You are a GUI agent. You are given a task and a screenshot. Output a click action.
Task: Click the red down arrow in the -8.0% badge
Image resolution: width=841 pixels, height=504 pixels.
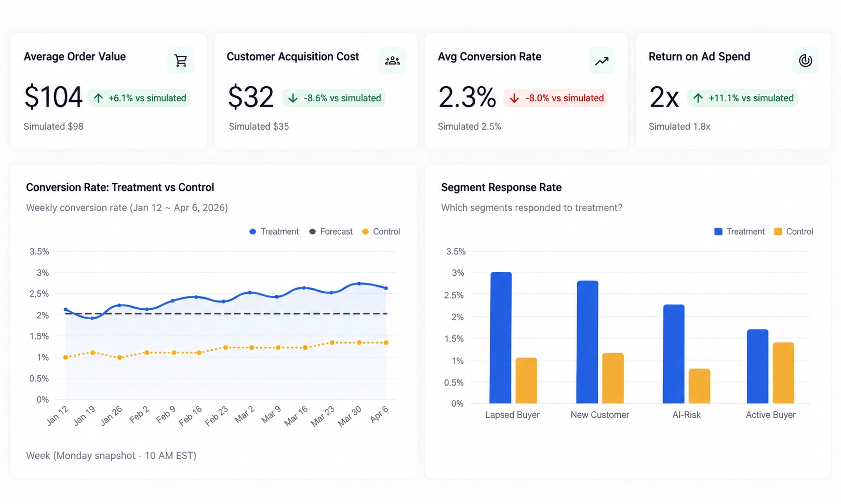[x=514, y=98]
